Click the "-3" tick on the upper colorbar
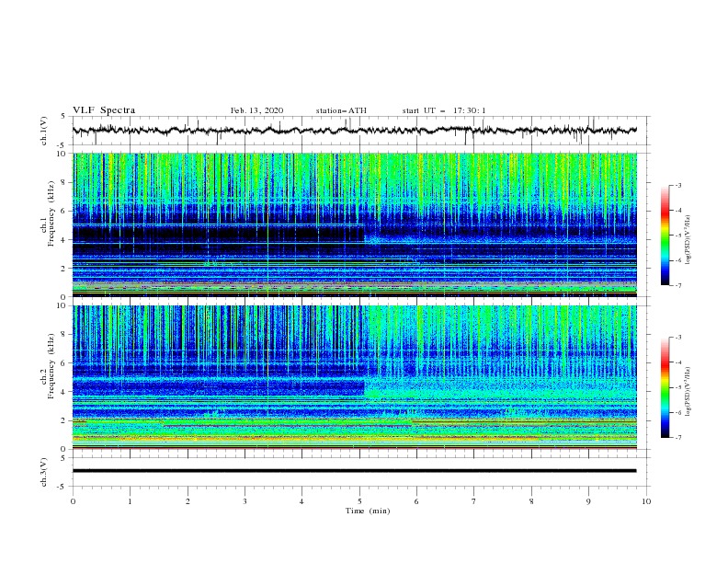This screenshot has height=563, width=728. click(677, 185)
